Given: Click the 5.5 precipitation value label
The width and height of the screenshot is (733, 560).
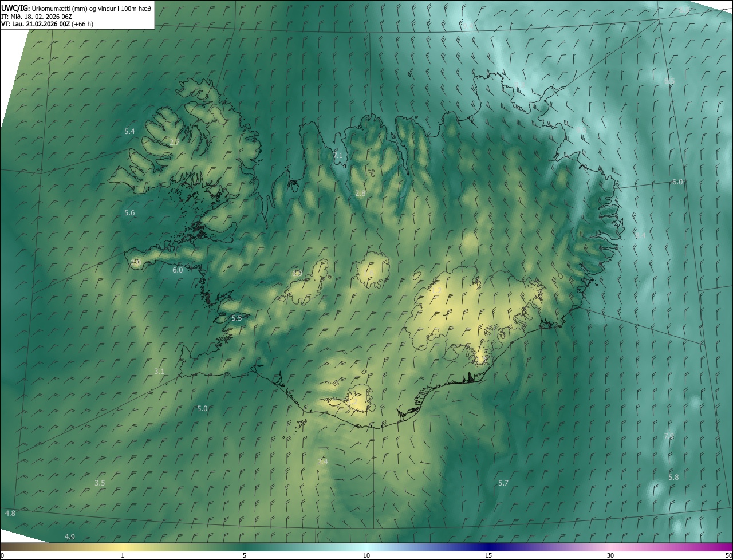Looking at the screenshot, I should (237, 318).
